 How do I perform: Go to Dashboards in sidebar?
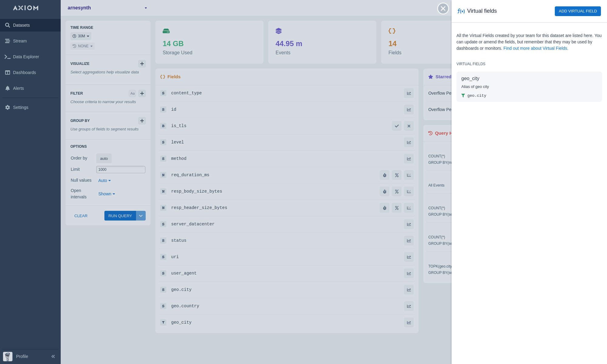coord(24,72)
